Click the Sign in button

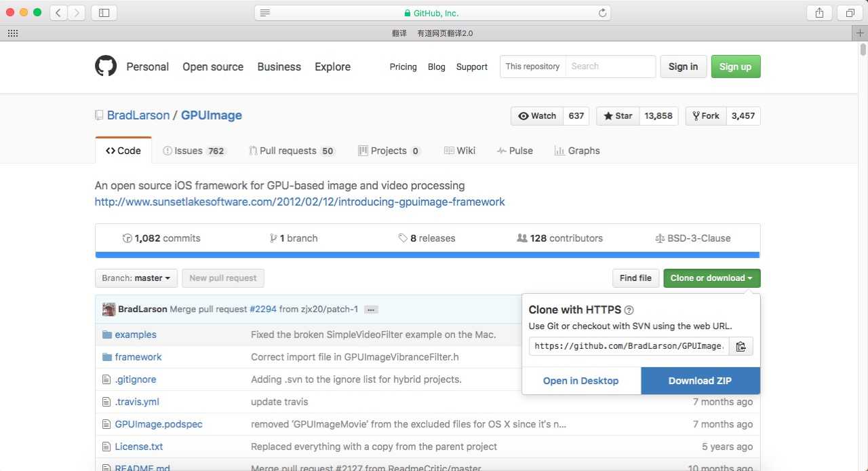pyautogui.click(x=683, y=67)
